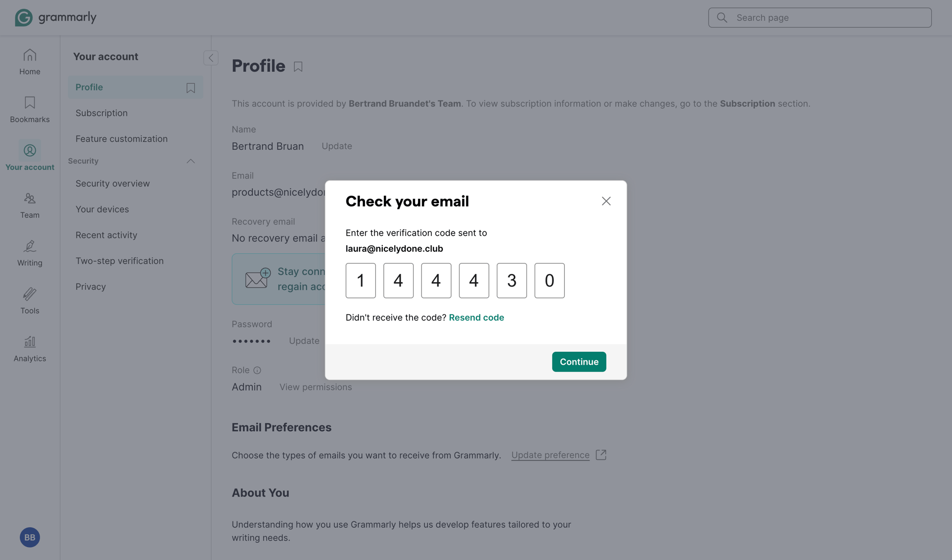This screenshot has height=560, width=952.
Task: Click the info icon next to Role
Action: [257, 370]
